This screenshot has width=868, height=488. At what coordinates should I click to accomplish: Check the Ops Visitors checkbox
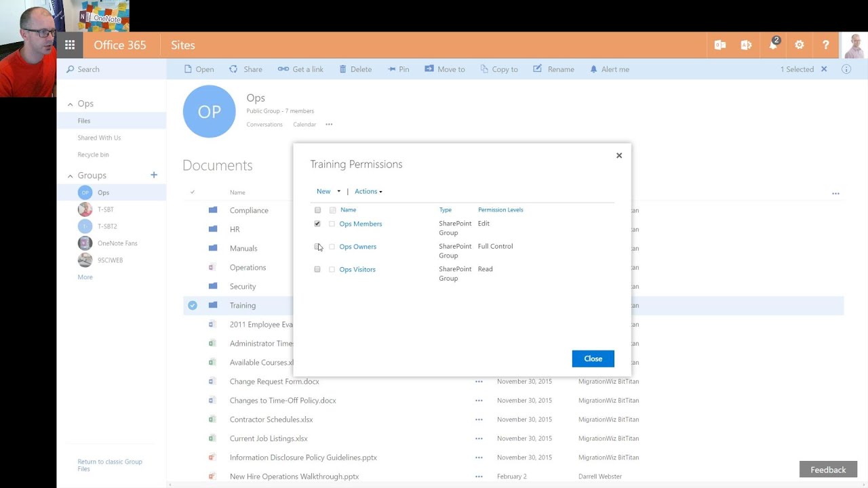coord(317,269)
